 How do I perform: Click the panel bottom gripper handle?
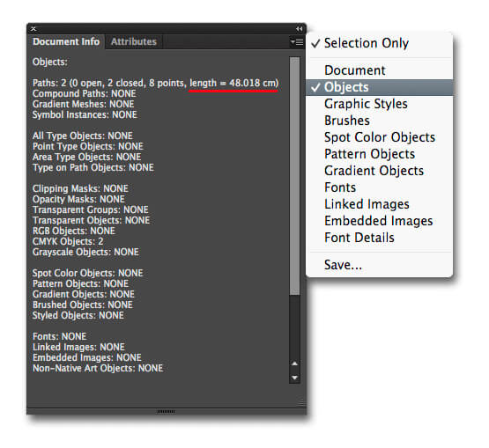[166, 412]
